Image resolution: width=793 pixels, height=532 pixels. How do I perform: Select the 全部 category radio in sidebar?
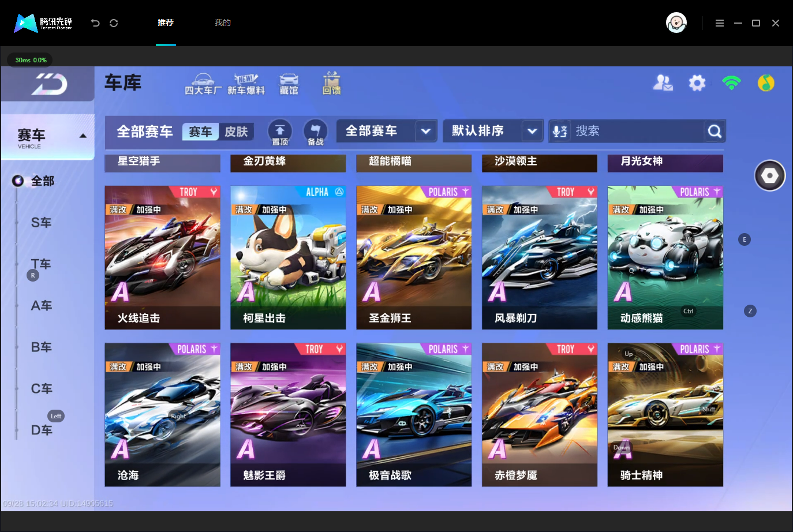(18, 181)
